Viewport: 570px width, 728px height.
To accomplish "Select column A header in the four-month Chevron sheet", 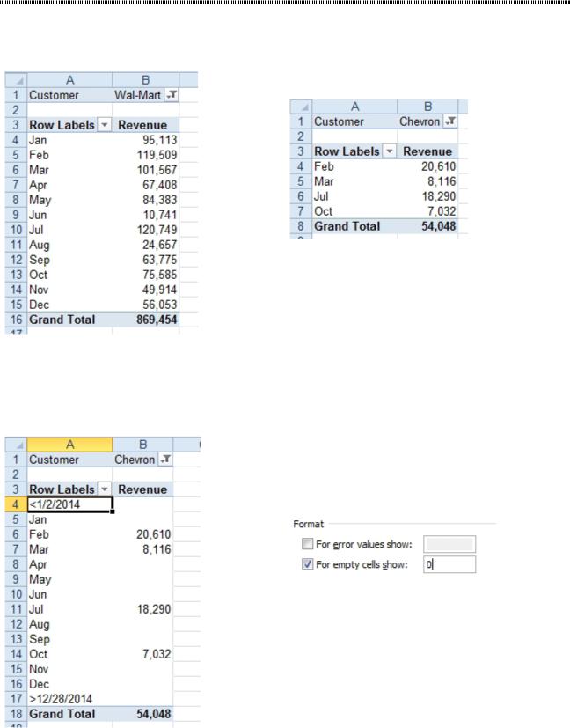I will click(354, 107).
